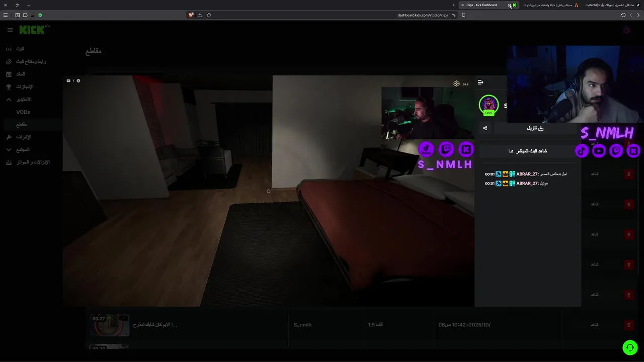
Task: Open the Kick dashboard hamburger menu
Action: (10, 30)
